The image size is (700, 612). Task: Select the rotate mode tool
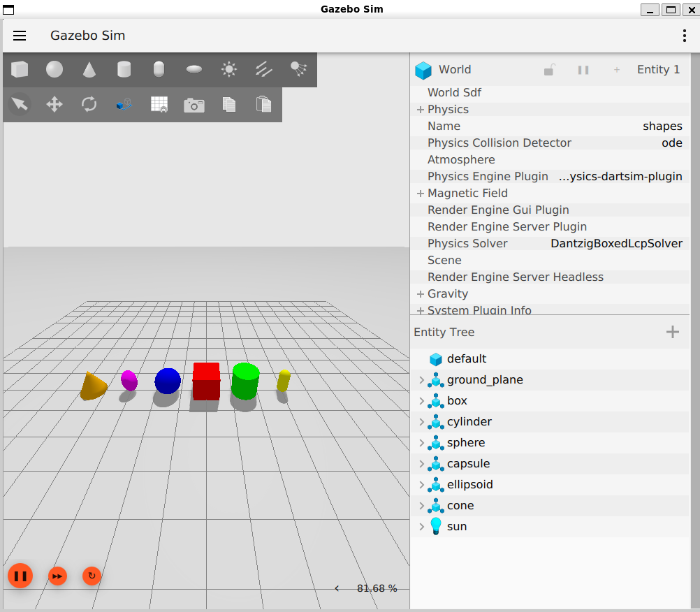(x=89, y=105)
